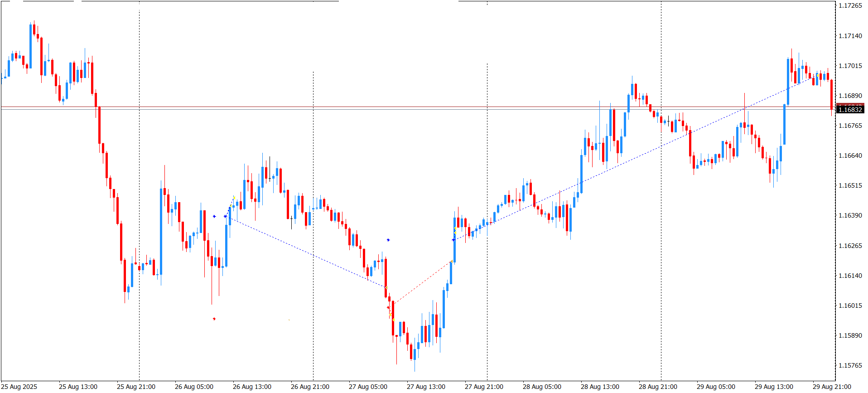Select the 25 Aug 13:00 time label
868x393 pixels.
pyautogui.click(x=78, y=387)
